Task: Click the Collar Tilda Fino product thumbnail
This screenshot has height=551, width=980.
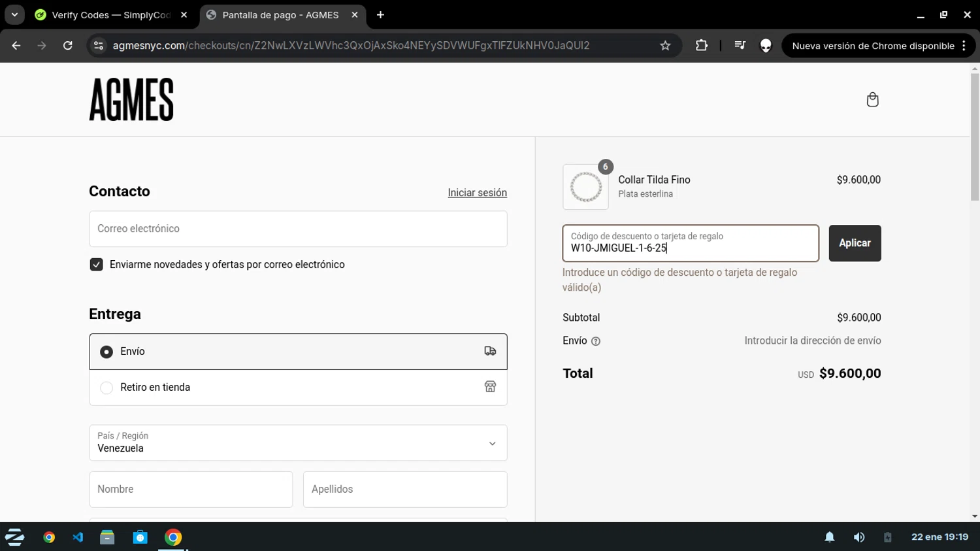Action: tap(585, 187)
